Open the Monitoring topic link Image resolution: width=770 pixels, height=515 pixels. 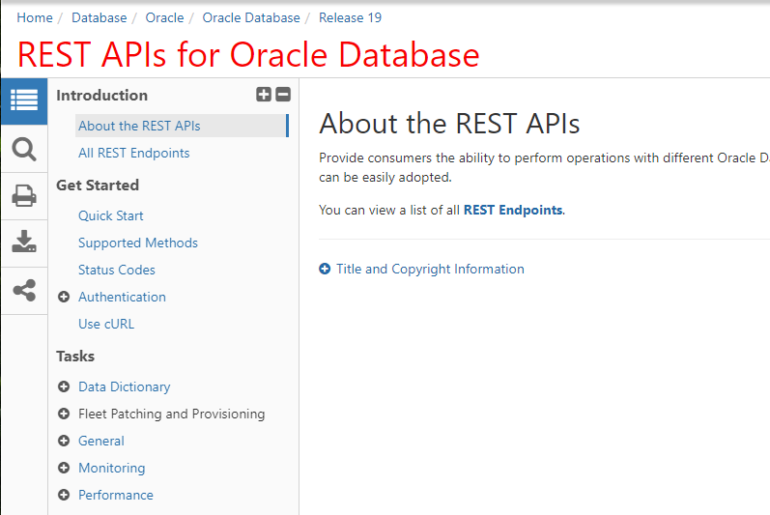pos(111,468)
